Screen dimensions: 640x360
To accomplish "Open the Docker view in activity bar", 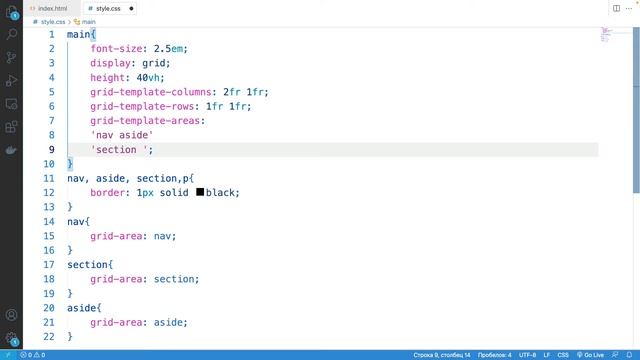I will click(x=11, y=150).
